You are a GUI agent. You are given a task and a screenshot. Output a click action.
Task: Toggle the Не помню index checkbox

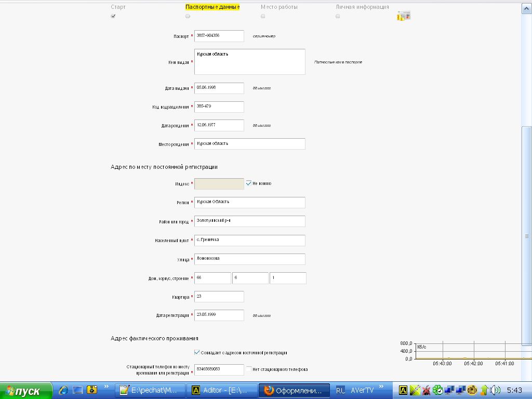[249, 183]
